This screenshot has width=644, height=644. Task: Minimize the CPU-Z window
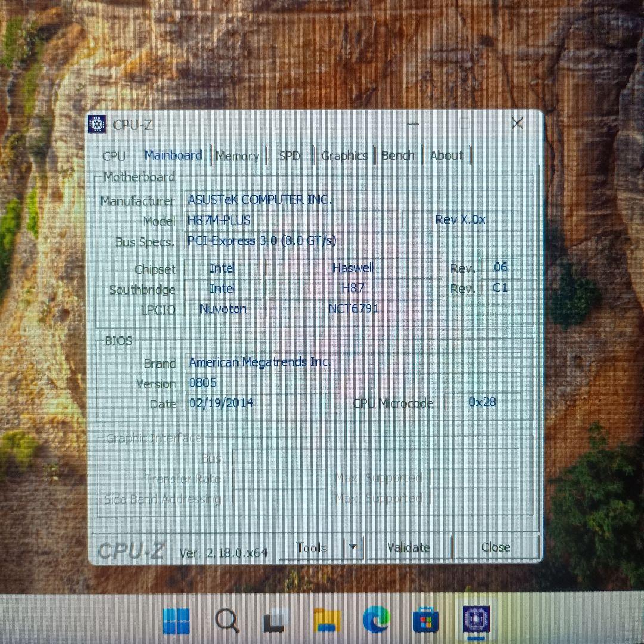point(413,123)
